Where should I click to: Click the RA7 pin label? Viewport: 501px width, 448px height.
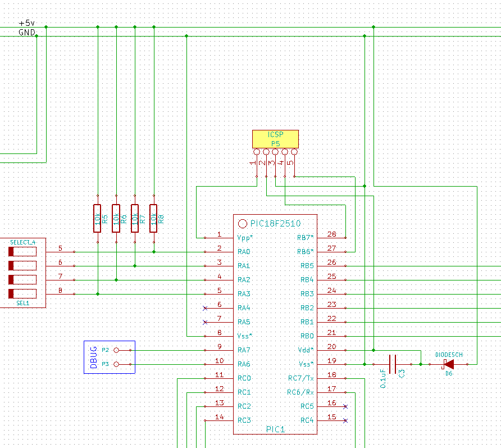click(x=244, y=350)
